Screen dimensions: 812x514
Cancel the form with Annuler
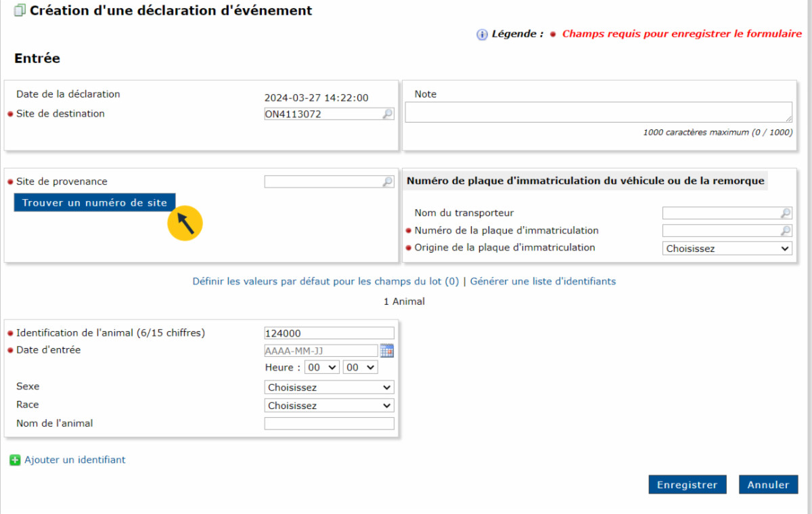tap(768, 485)
